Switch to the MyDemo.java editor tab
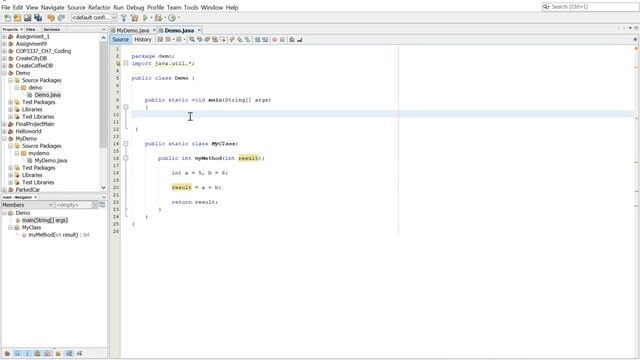This screenshot has width=640, height=360. pyautogui.click(x=133, y=31)
